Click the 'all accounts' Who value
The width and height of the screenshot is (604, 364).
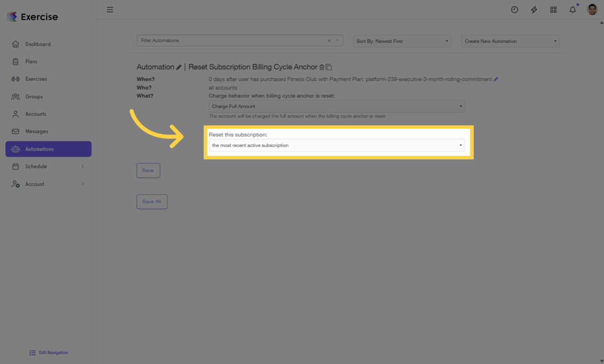point(223,88)
